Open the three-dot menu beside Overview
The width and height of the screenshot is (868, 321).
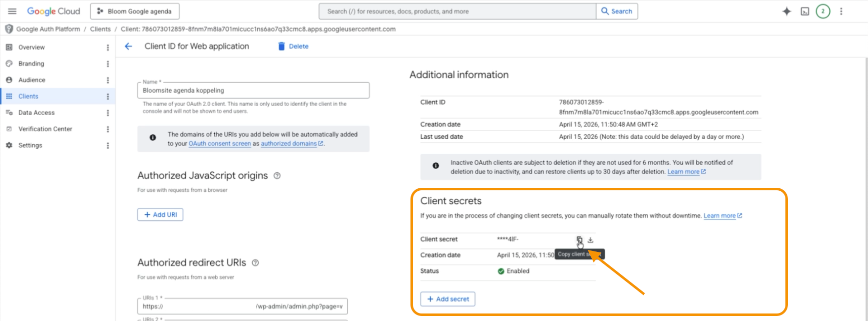[x=108, y=48]
